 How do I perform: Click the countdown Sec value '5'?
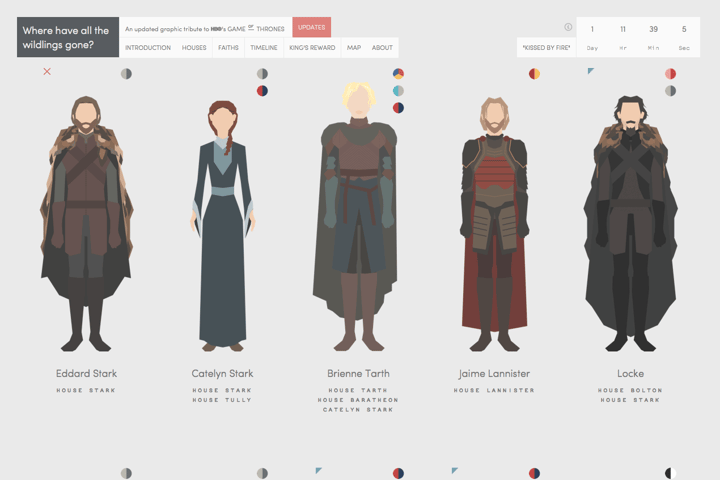pos(684,29)
